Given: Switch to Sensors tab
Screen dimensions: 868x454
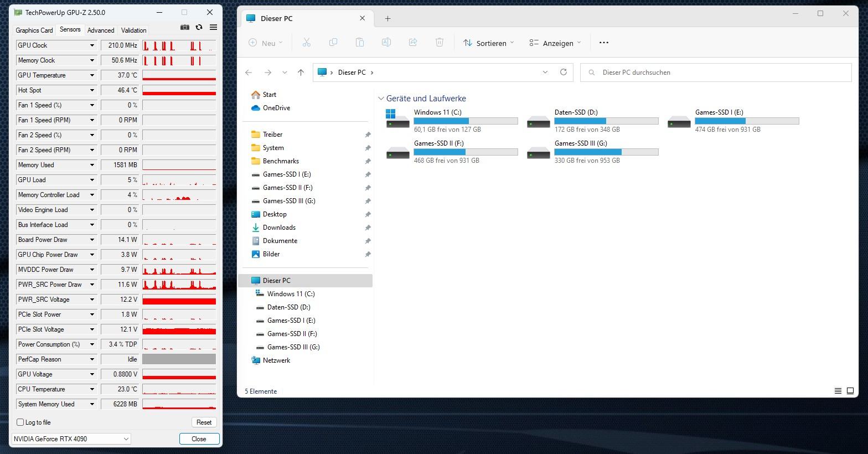Looking at the screenshot, I should (x=70, y=30).
